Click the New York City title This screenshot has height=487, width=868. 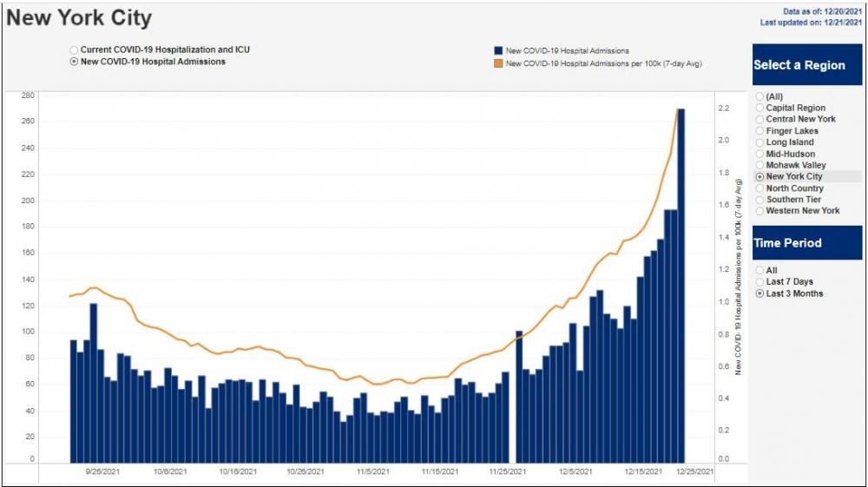coord(79,17)
